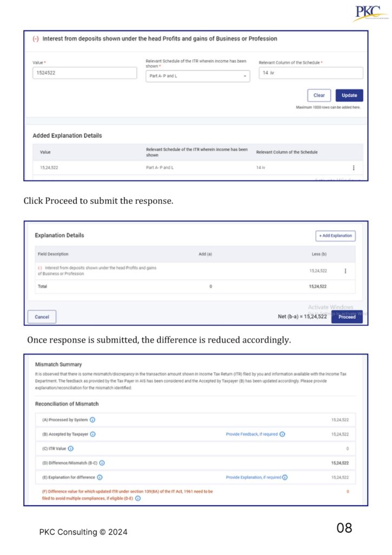392x555 pixels.
Task: Click the + Add Explanation button
Action: click(x=336, y=236)
